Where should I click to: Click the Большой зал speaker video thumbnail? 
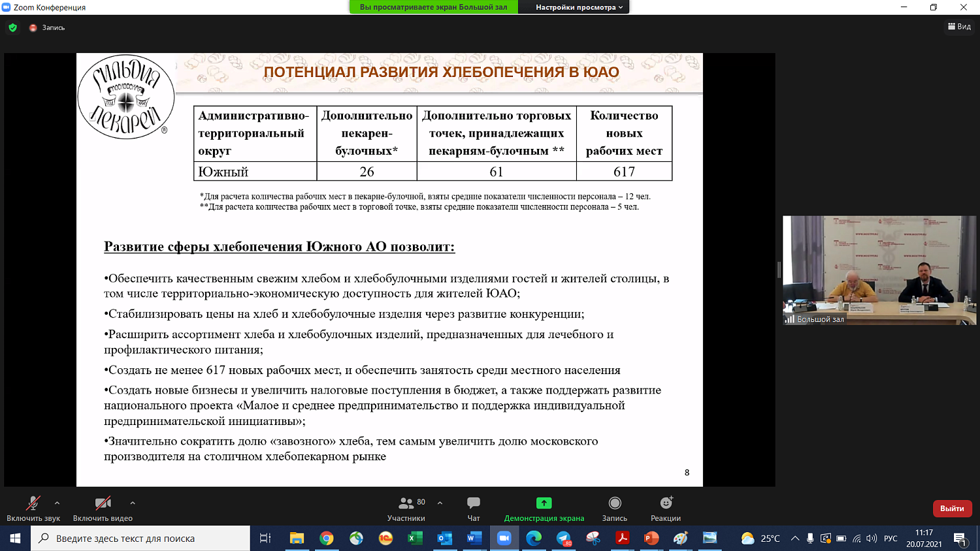pyautogui.click(x=879, y=270)
